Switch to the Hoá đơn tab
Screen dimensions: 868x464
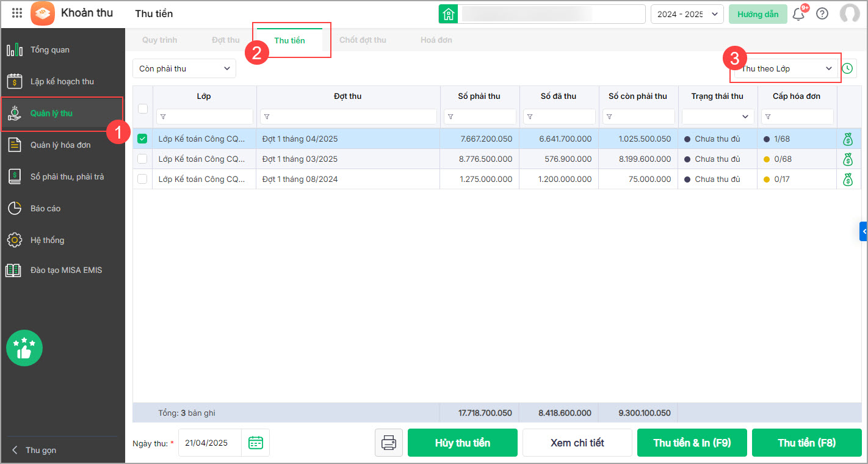436,40
